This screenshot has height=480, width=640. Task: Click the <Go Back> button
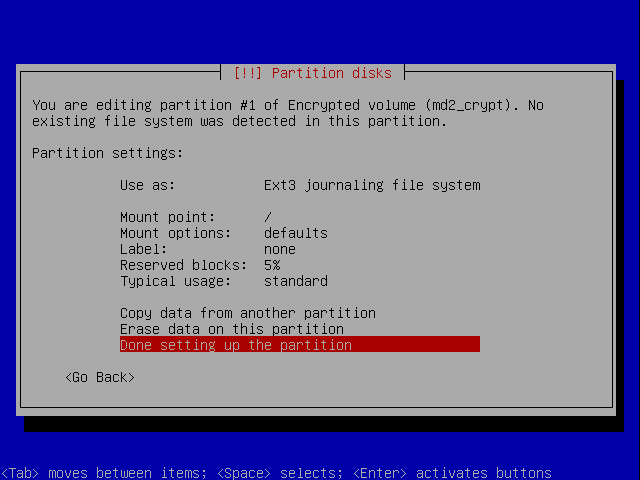pyautogui.click(x=100, y=377)
